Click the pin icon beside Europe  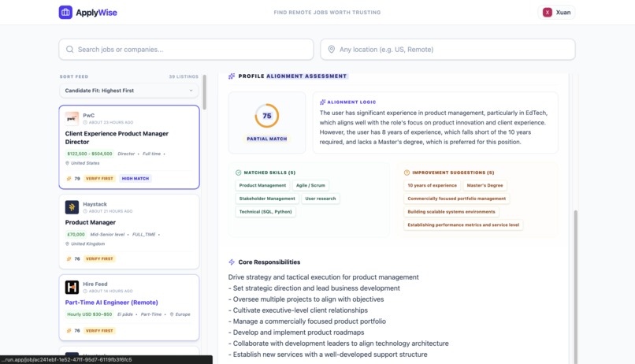[172, 314]
